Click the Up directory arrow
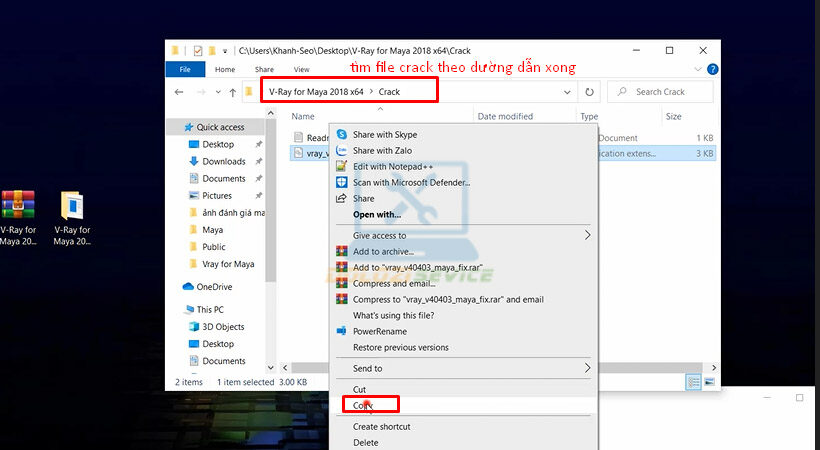820x450 pixels. 232,92
